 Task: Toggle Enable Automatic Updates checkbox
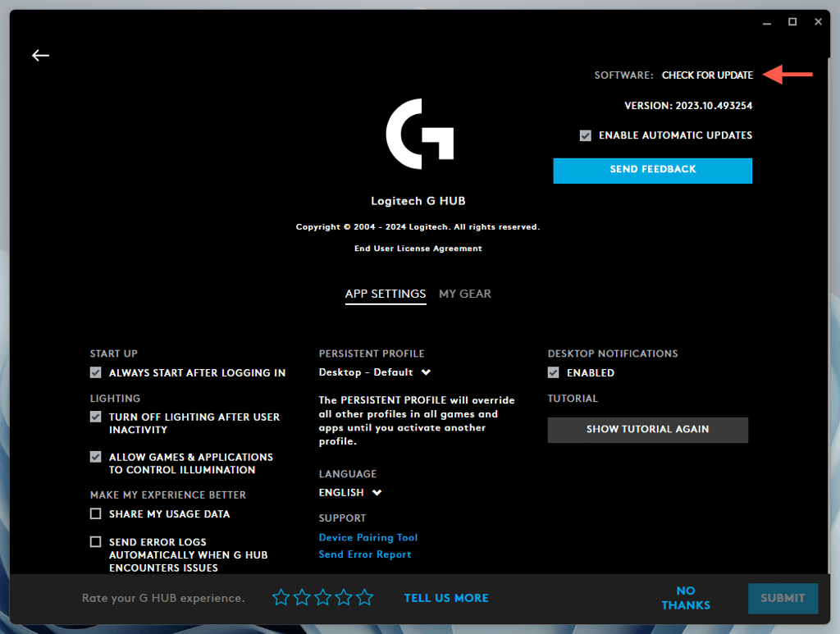[x=586, y=135]
